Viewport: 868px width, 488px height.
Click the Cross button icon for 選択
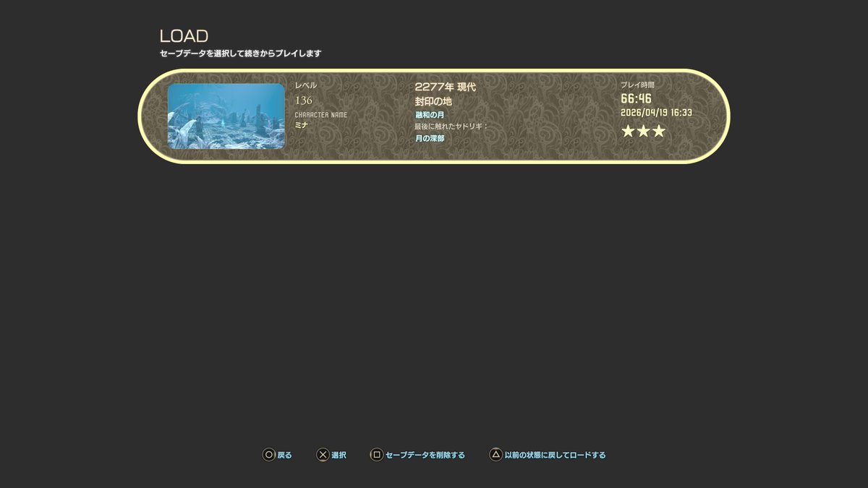tap(324, 455)
